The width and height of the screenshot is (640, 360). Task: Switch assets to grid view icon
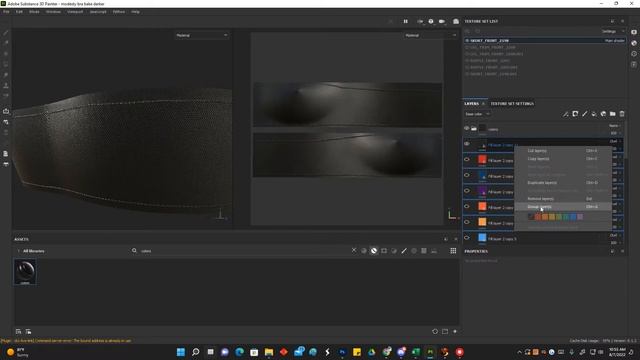pyautogui.click(x=453, y=251)
